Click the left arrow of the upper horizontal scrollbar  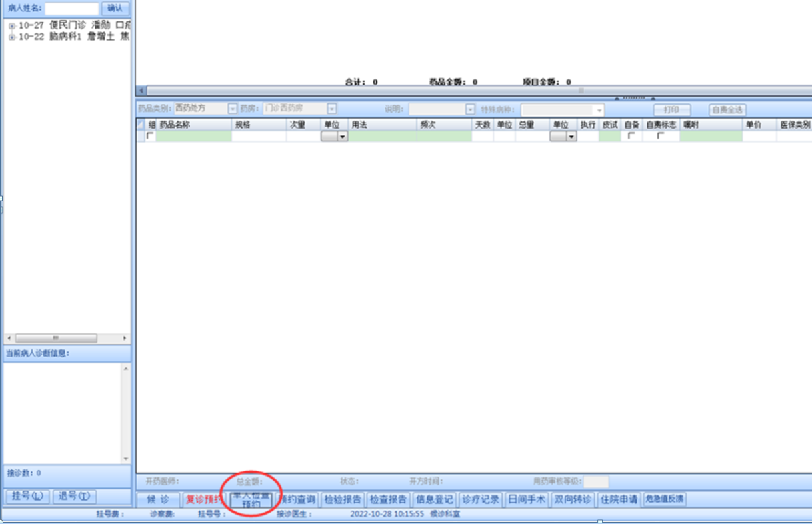pos(141,91)
